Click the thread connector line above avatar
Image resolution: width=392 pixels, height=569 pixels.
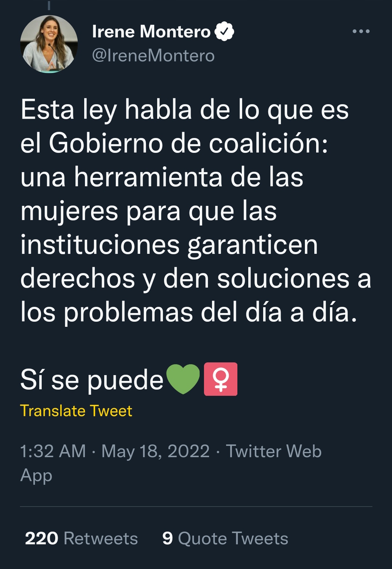point(49,5)
